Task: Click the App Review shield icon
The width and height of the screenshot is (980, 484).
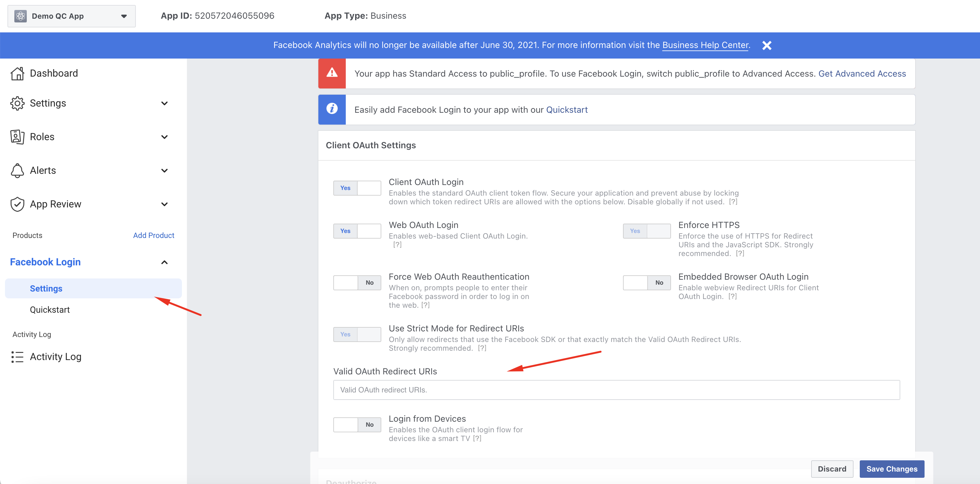Action: pyautogui.click(x=17, y=204)
